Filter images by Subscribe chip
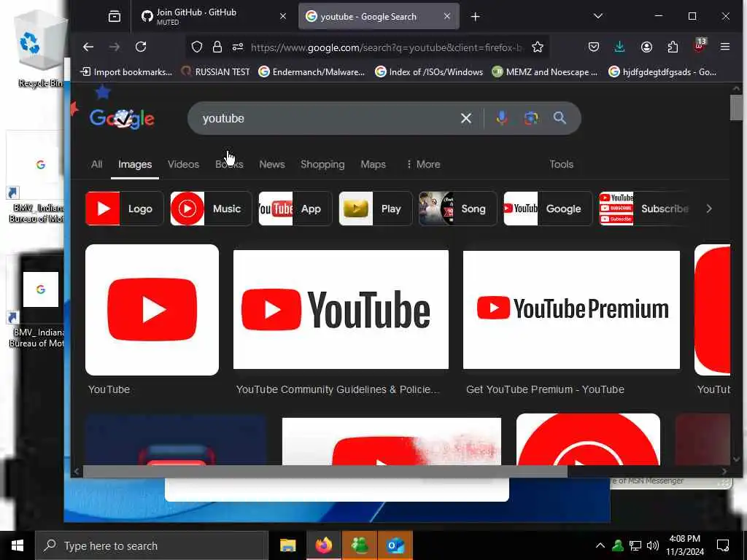 [646, 209]
